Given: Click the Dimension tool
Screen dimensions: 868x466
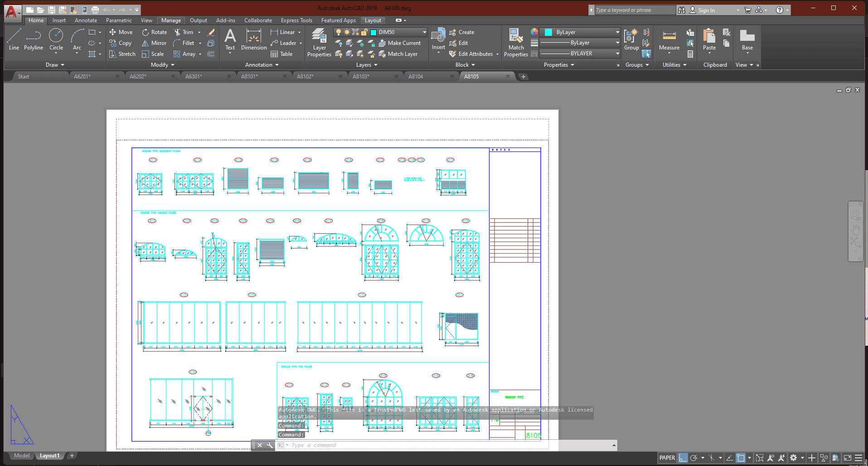Looking at the screenshot, I should click(x=254, y=40).
